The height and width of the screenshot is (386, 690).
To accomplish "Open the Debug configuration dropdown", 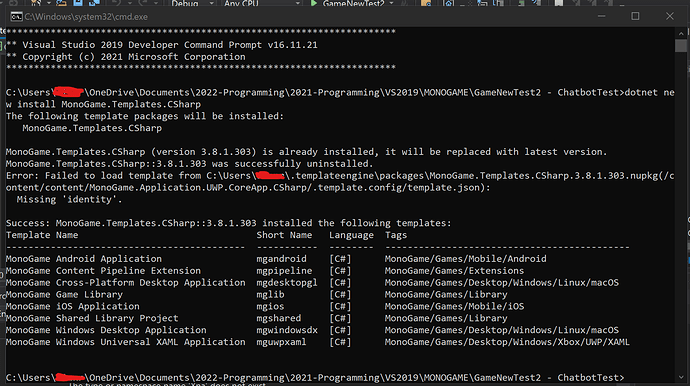I will 192,3.
